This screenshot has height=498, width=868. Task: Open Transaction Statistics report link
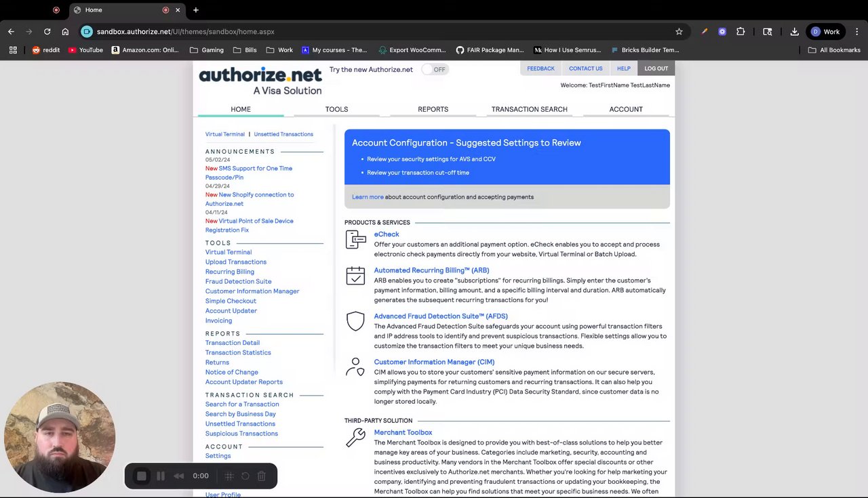(238, 352)
